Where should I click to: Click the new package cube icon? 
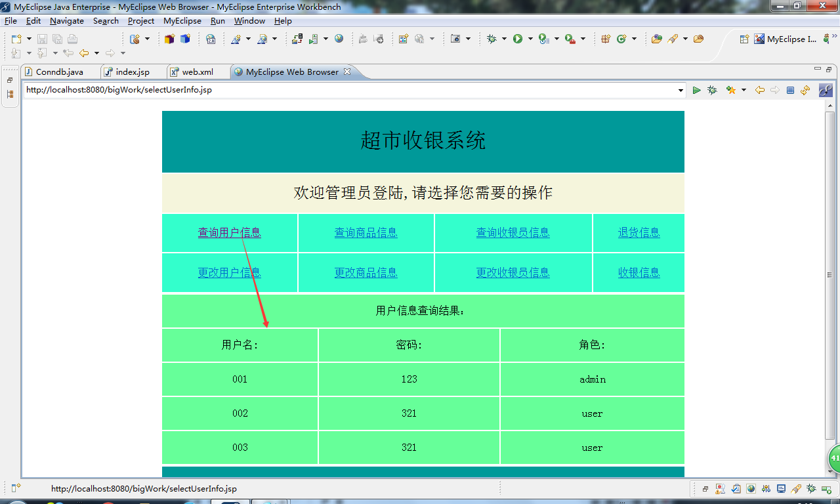click(x=169, y=39)
